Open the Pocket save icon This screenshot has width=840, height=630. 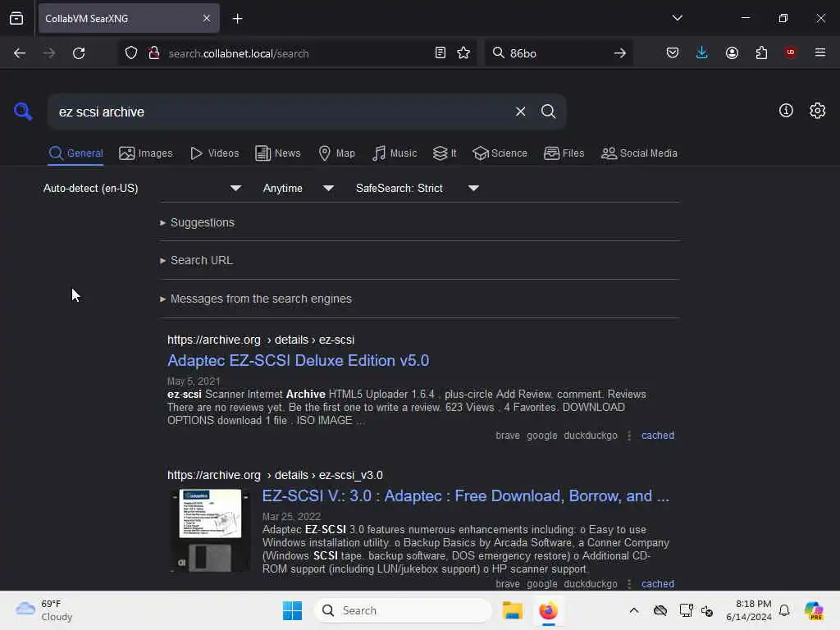click(x=673, y=53)
